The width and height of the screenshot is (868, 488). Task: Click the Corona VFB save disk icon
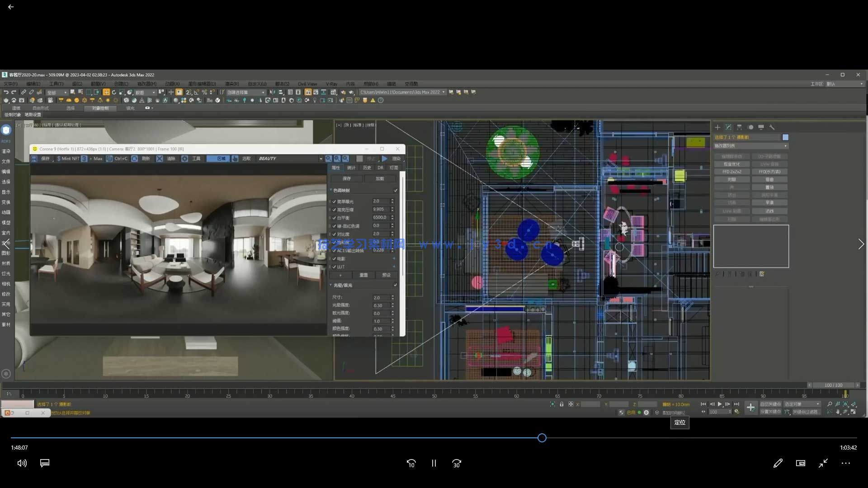click(x=34, y=159)
